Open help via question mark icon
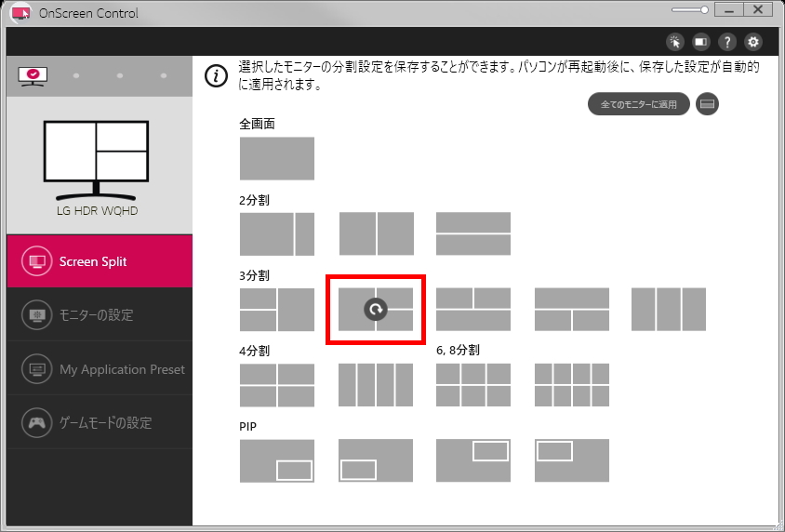785x532 pixels. [x=727, y=42]
